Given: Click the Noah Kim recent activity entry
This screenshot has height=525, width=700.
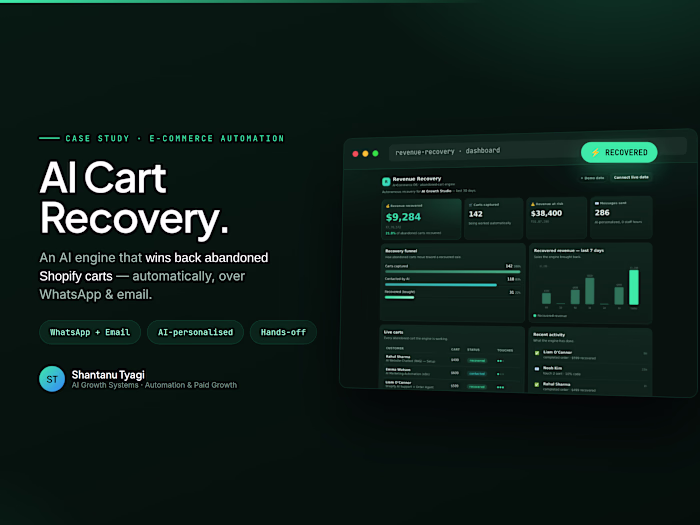Looking at the screenshot, I should (590, 371).
